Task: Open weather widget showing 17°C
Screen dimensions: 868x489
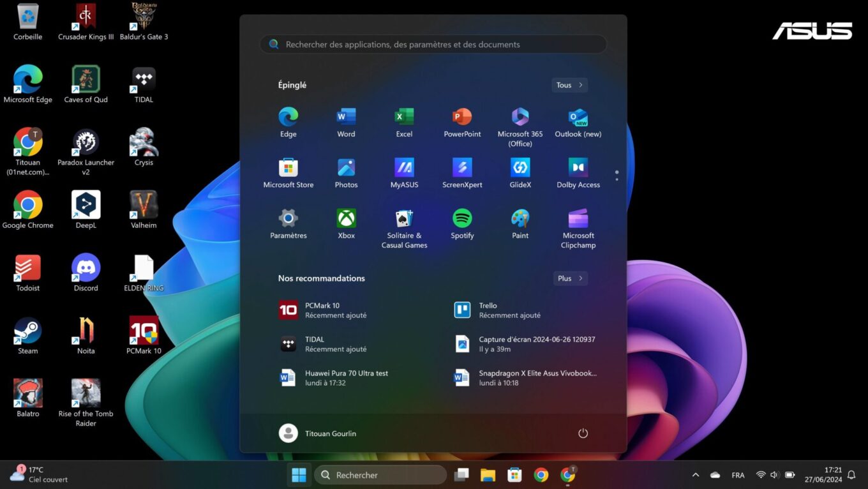Action: tap(40, 474)
